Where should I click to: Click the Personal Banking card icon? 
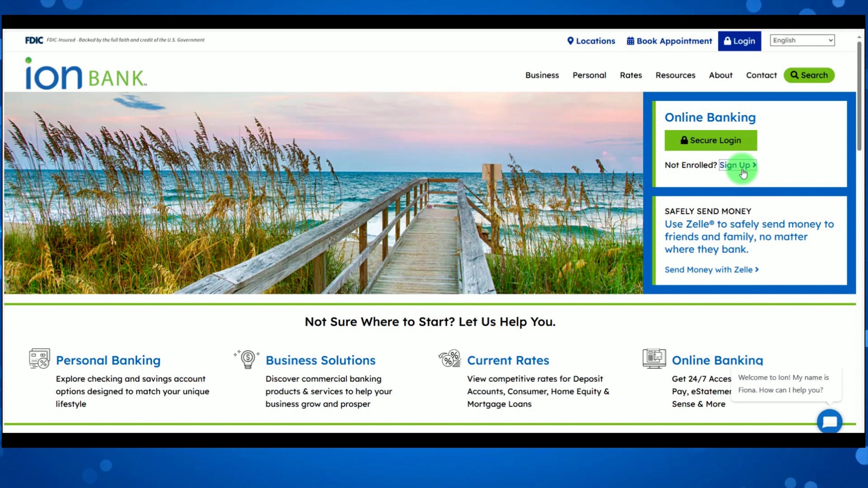coord(39,359)
